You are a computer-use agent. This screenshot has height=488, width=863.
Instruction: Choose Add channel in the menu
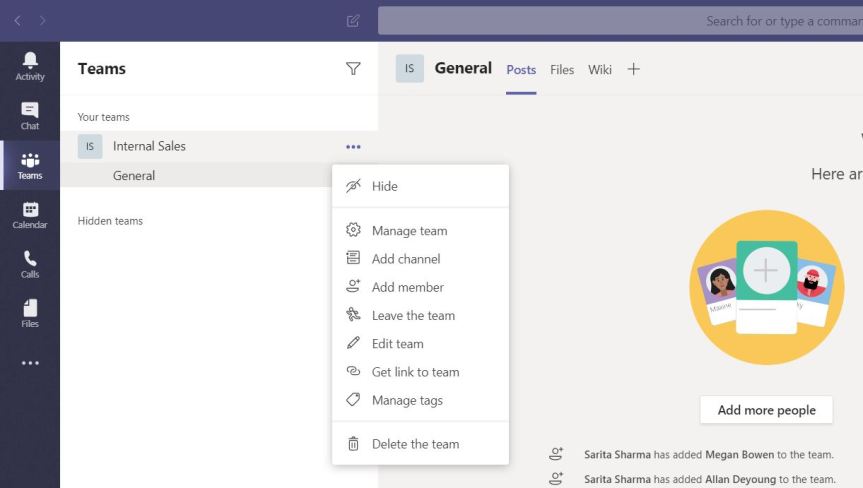tap(405, 259)
